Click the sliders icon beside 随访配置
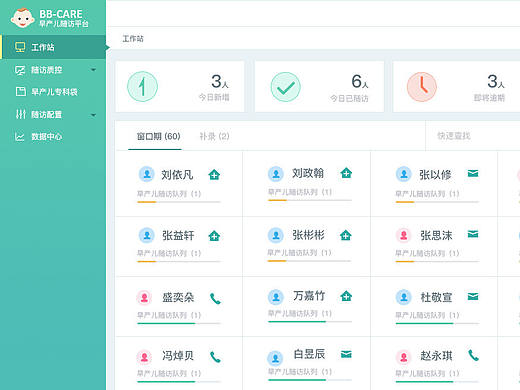This screenshot has height=390, width=520. tap(20, 114)
